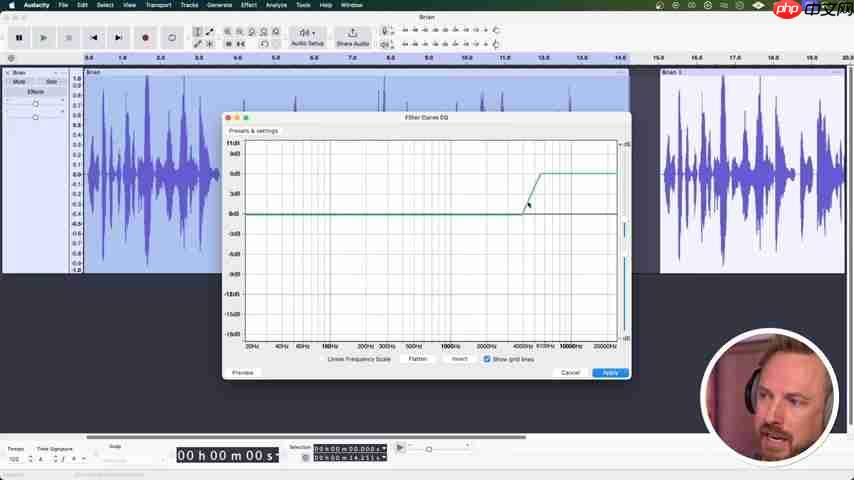Screen dimensions: 854x480
Task: Click the horizontal scrollbar below tracks
Action: point(306,437)
